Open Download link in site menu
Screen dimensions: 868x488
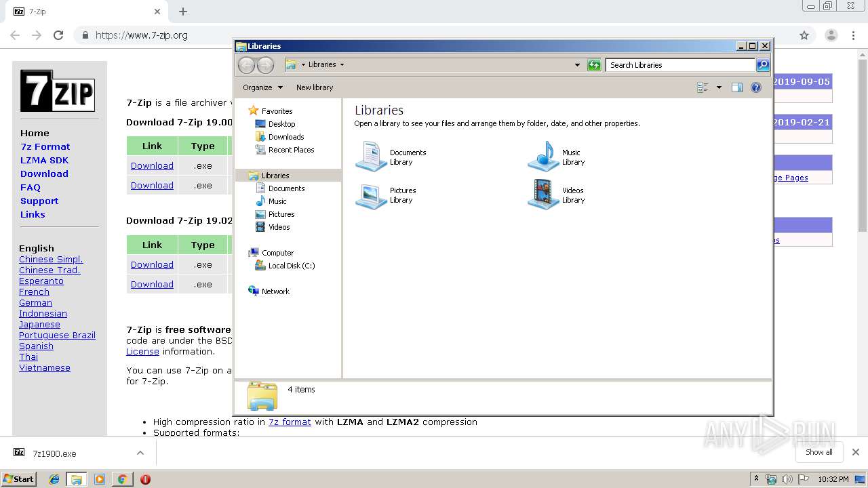point(44,174)
